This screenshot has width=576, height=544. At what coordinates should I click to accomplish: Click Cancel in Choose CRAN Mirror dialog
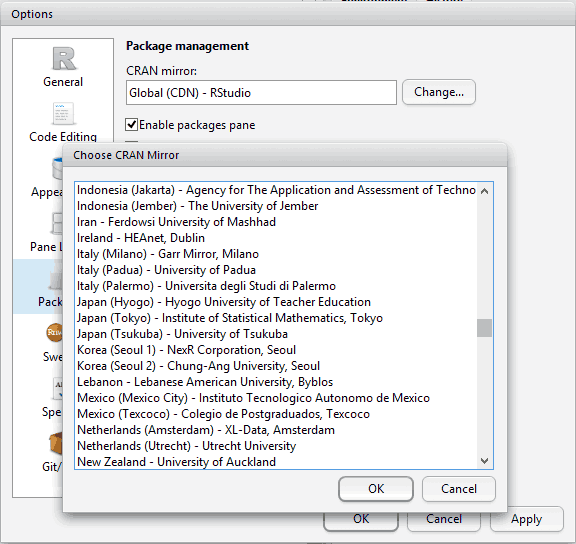point(459,489)
